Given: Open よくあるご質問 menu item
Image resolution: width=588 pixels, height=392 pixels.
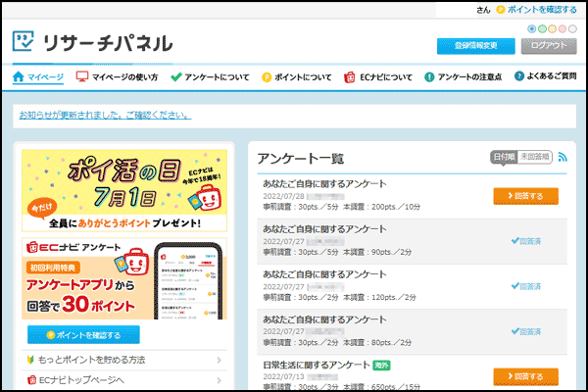Looking at the screenshot, I should tap(545, 76).
